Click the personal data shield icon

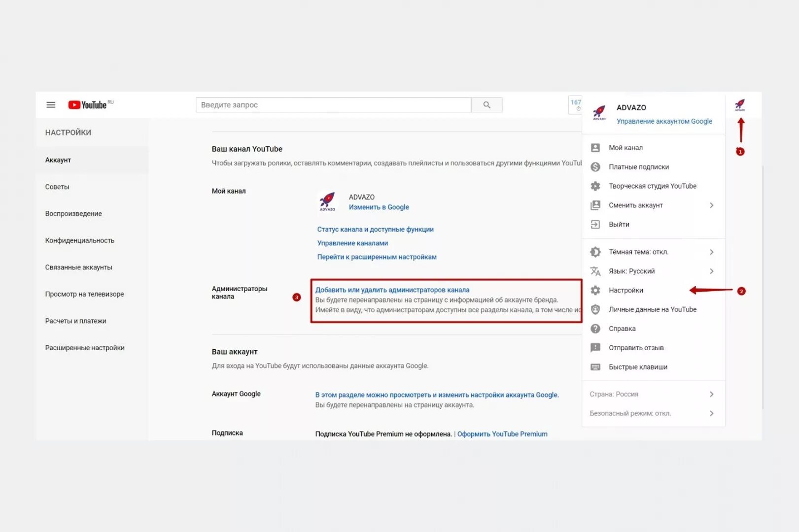(595, 310)
